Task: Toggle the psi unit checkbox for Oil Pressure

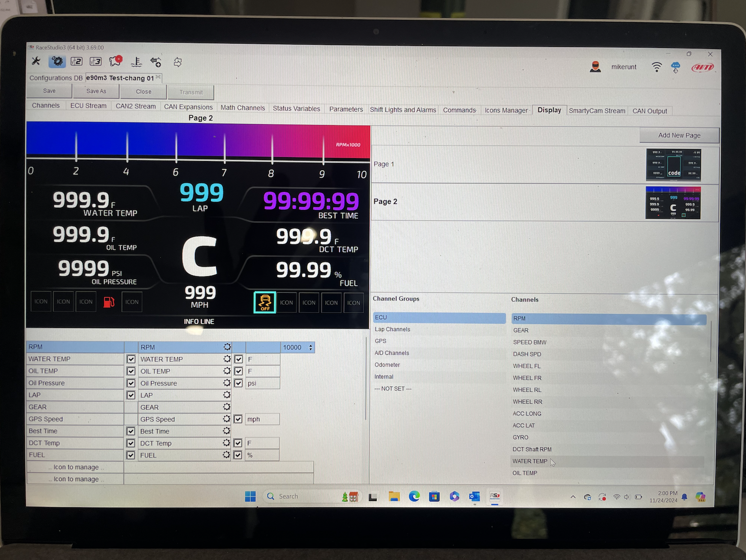Action: tap(238, 383)
